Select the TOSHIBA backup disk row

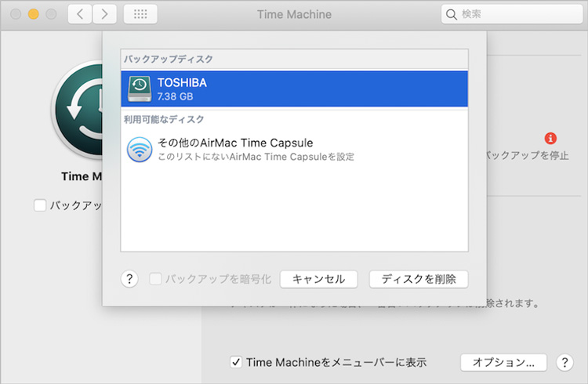coord(294,89)
